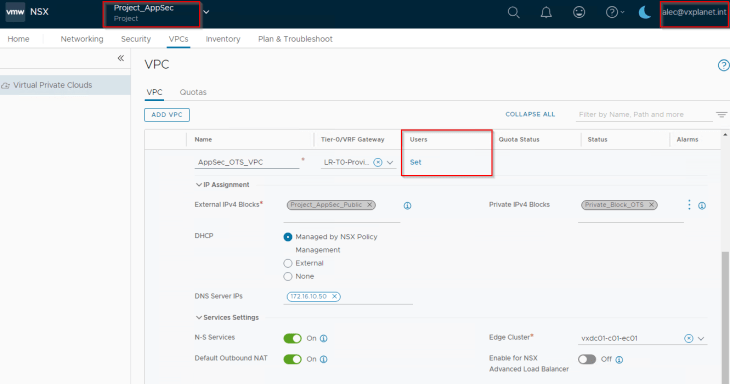Open the help question mark menu
Image resolution: width=730 pixels, height=384 pixels.
[x=614, y=12]
